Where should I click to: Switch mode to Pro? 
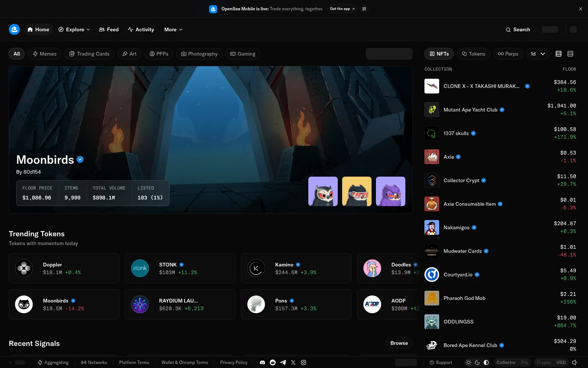(x=525, y=362)
